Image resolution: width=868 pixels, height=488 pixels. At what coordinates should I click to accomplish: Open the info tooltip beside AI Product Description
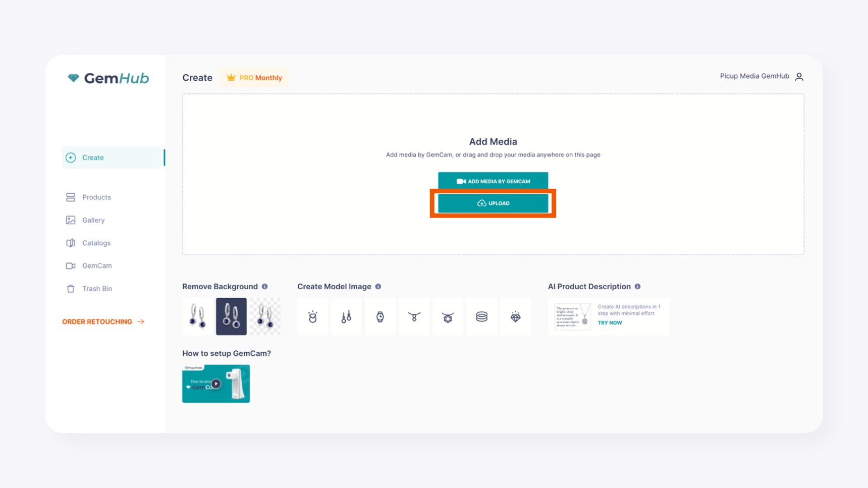pos(638,286)
